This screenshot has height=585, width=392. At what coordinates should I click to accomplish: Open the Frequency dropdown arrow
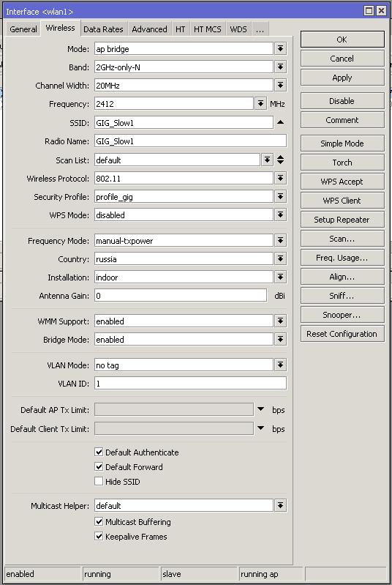(x=261, y=103)
